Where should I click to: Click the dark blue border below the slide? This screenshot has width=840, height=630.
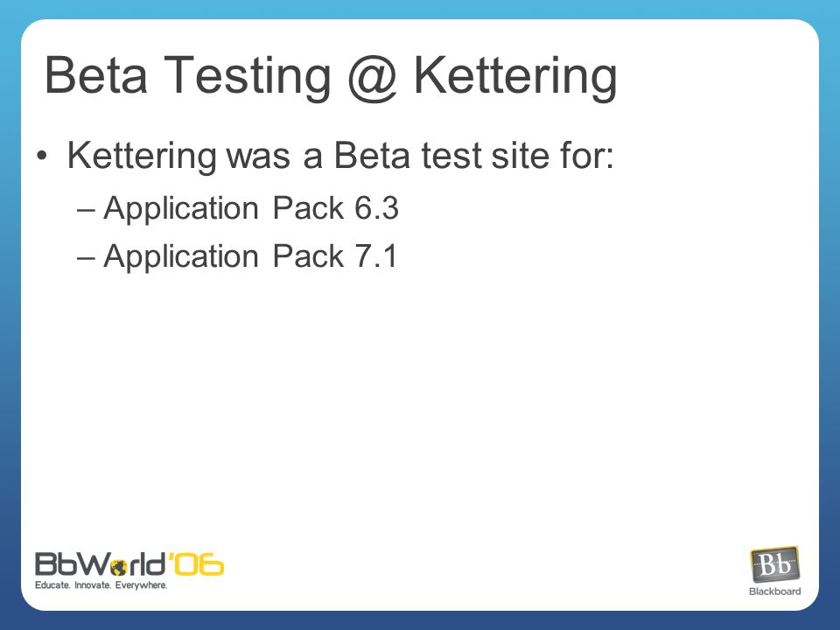pyautogui.click(x=420, y=621)
